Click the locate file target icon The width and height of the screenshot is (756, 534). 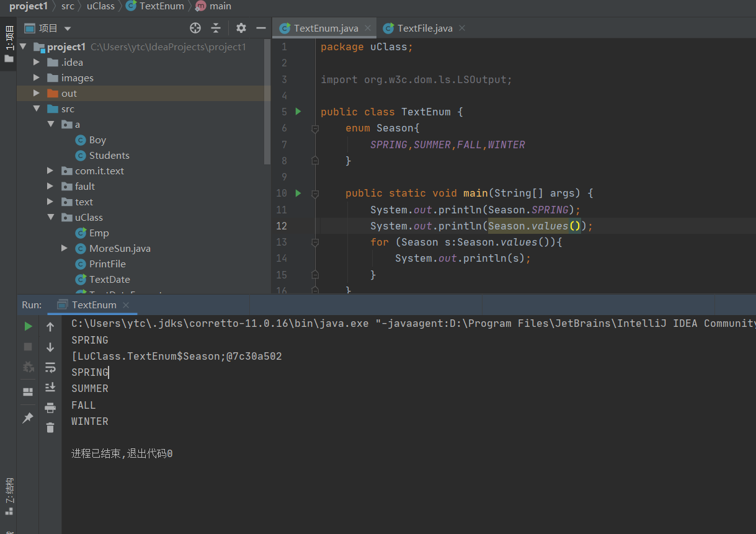tap(195, 28)
